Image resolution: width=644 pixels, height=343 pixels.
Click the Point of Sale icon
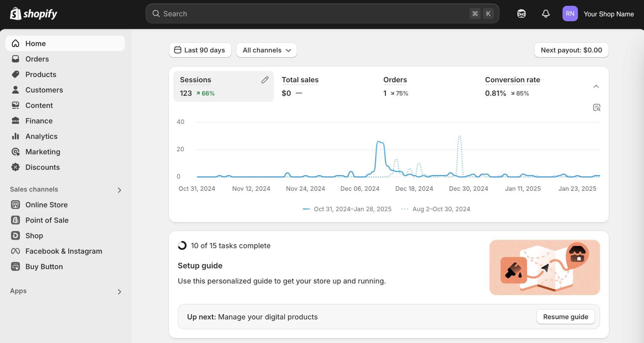click(x=15, y=220)
